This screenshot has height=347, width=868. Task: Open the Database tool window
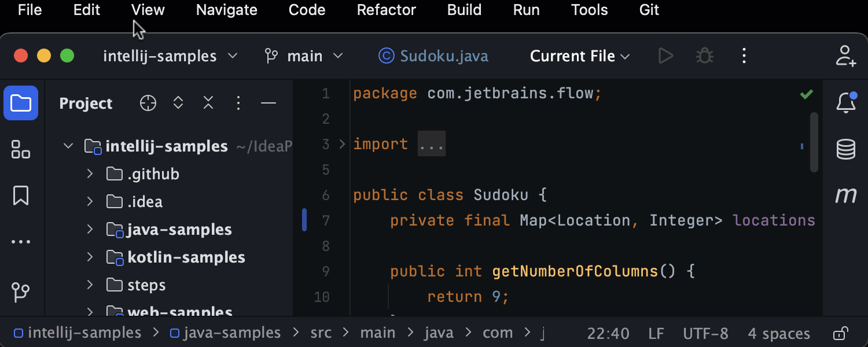(846, 149)
